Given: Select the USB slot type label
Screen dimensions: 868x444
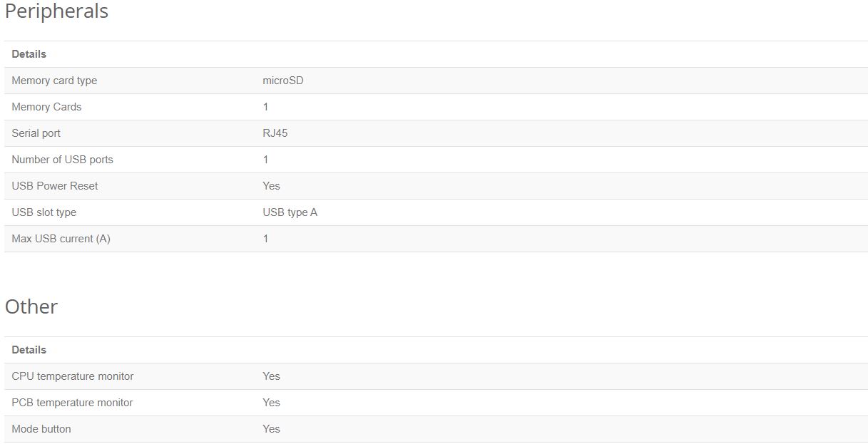Looking at the screenshot, I should (x=44, y=212).
